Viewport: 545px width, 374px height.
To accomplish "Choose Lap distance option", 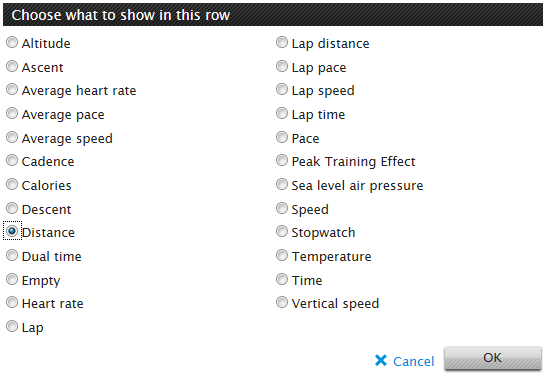I will coord(282,42).
